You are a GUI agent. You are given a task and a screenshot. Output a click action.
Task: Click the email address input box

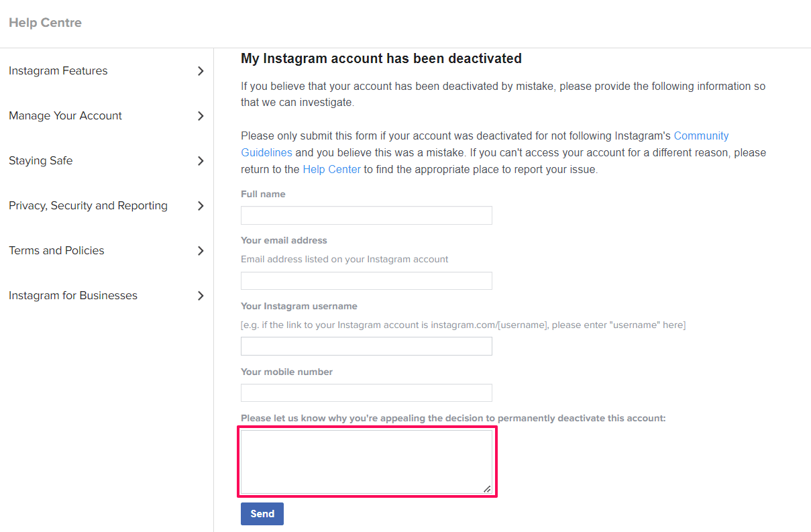366,281
